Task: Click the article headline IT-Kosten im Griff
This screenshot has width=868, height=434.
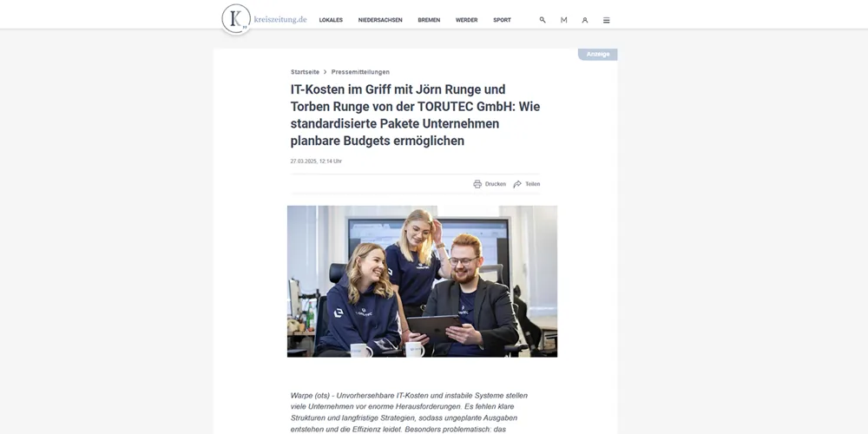Action: [x=415, y=115]
